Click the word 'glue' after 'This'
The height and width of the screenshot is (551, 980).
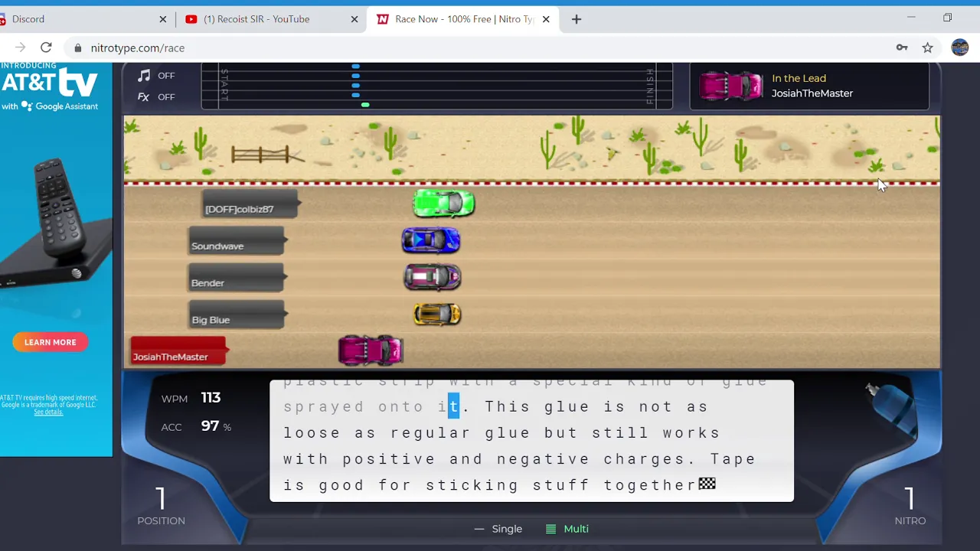click(x=567, y=406)
